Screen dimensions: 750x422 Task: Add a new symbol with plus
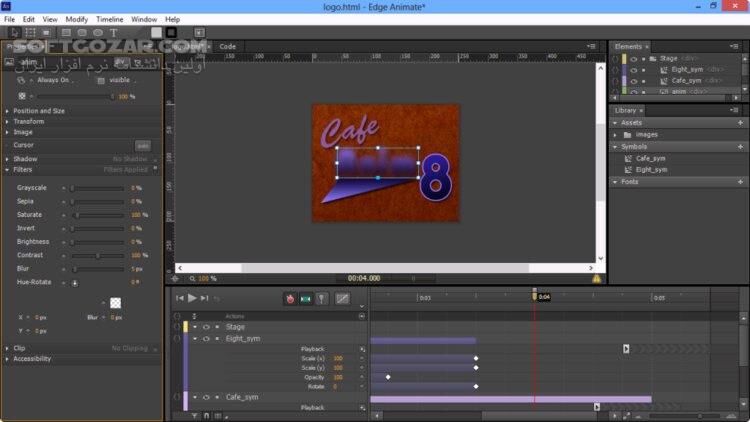pyautogui.click(x=740, y=147)
